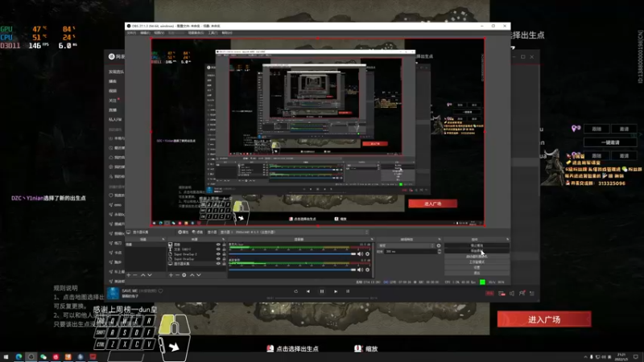Click the red 进入广场 game button

544,319
